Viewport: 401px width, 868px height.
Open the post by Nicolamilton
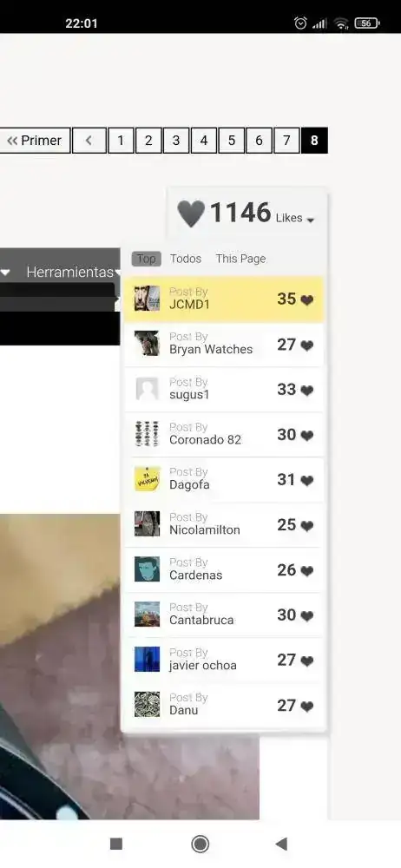point(224,524)
